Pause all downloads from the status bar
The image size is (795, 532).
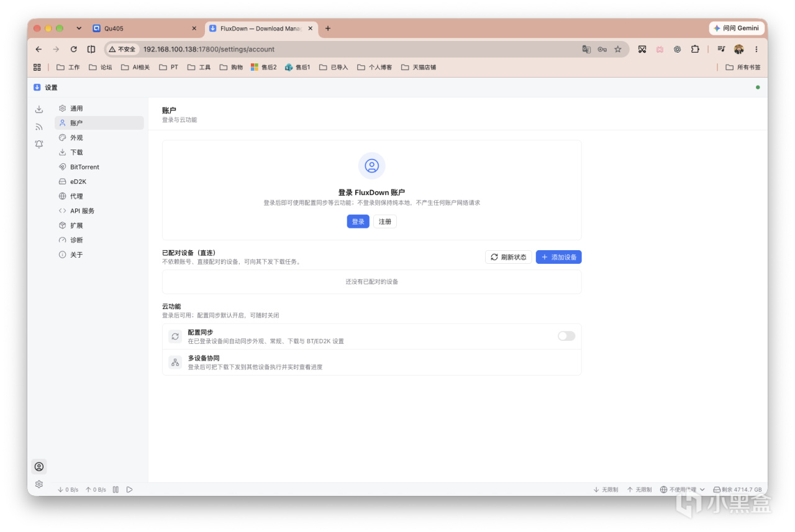pos(116,490)
